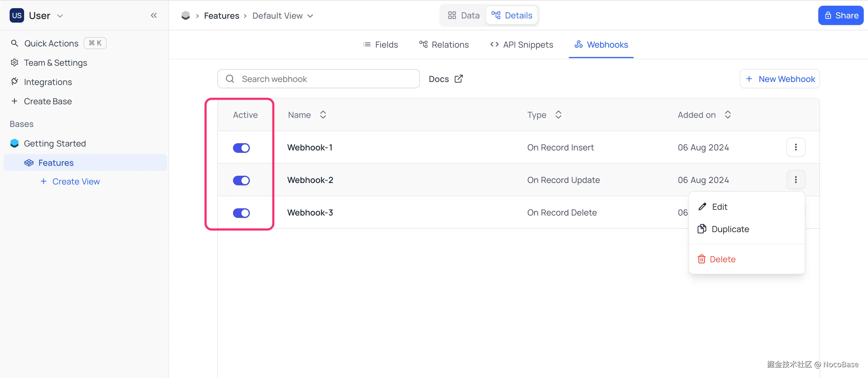Image resolution: width=868 pixels, height=378 pixels.
Task: Click the Share button
Action: [841, 15]
